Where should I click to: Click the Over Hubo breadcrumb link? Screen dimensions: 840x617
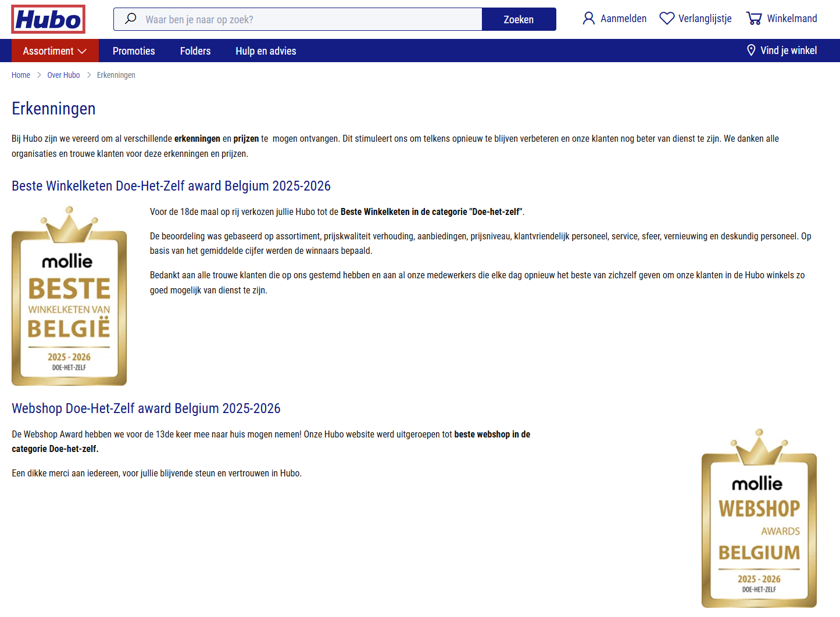(x=63, y=75)
